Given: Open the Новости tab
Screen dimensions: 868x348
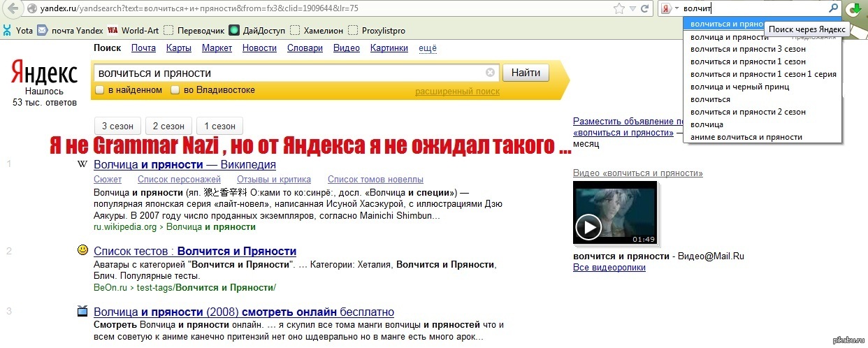Looking at the screenshot, I should click(x=259, y=48).
